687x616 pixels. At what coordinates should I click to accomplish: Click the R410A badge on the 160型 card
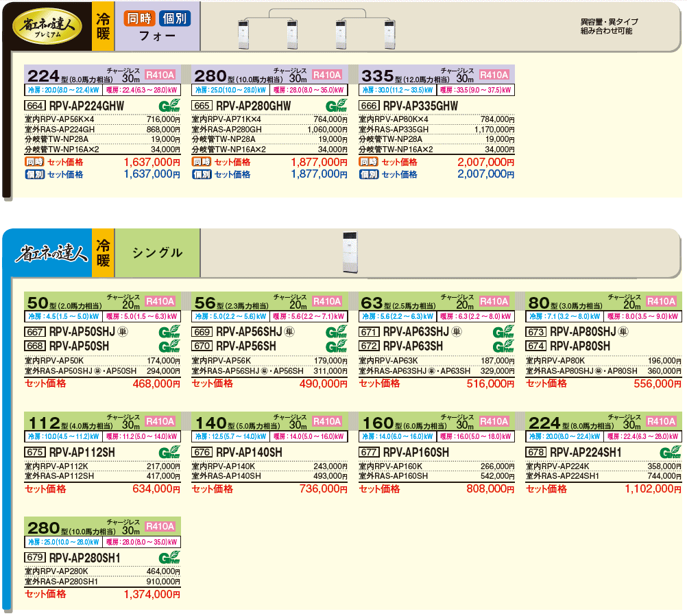click(x=494, y=421)
